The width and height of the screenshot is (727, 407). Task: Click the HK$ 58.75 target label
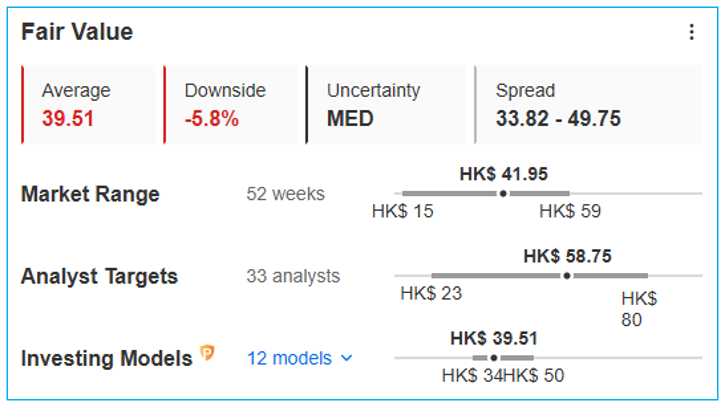coord(568,256)
